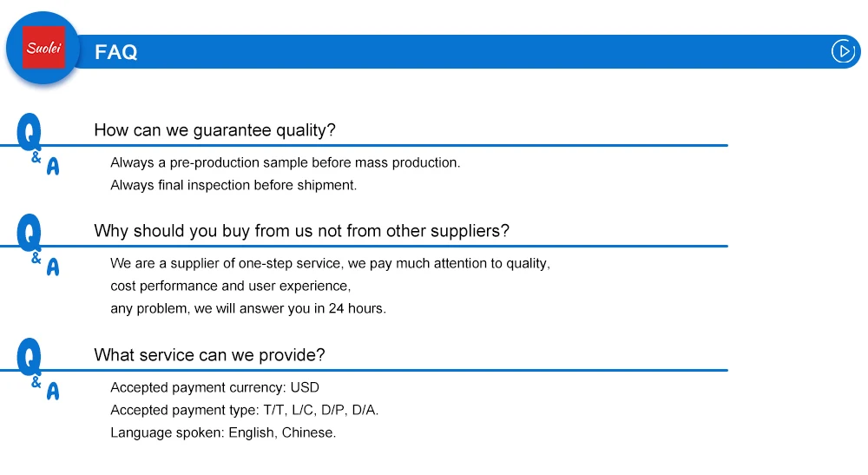Click the blue divider under service question
The height and width of the screenshot is (475, 868).
pos(408,371)
